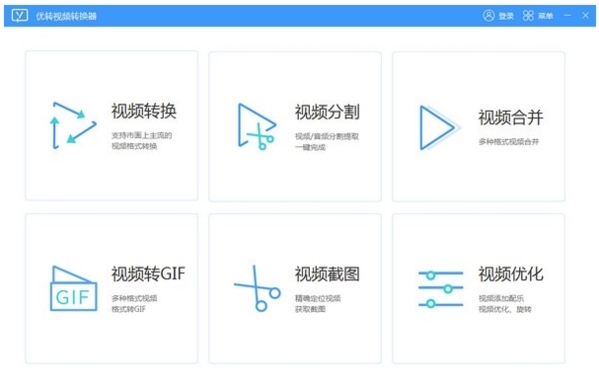Choose the 视频转GIF title
Image resolution: width=599 pixels, height=390 pixels.
[x=148, y=274]
